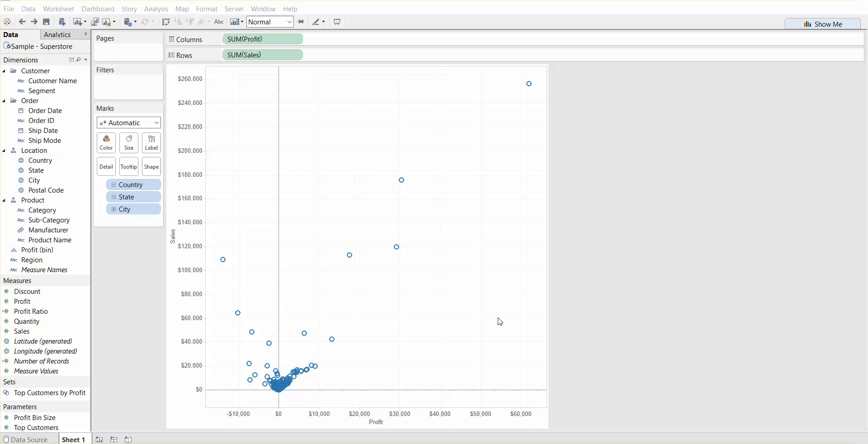Select the Quantity measure
Viewport: 868px width, 444px height.
pyautogui.click(x=27, y=321)
